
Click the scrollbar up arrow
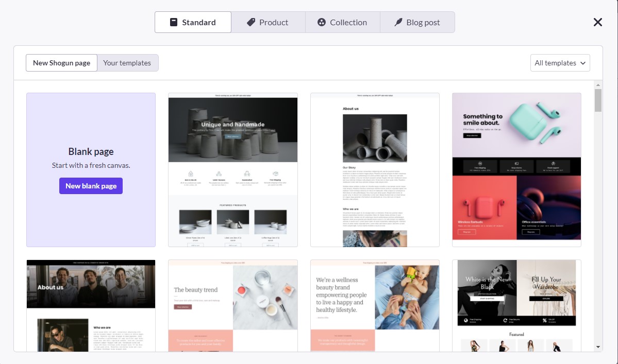598,85
